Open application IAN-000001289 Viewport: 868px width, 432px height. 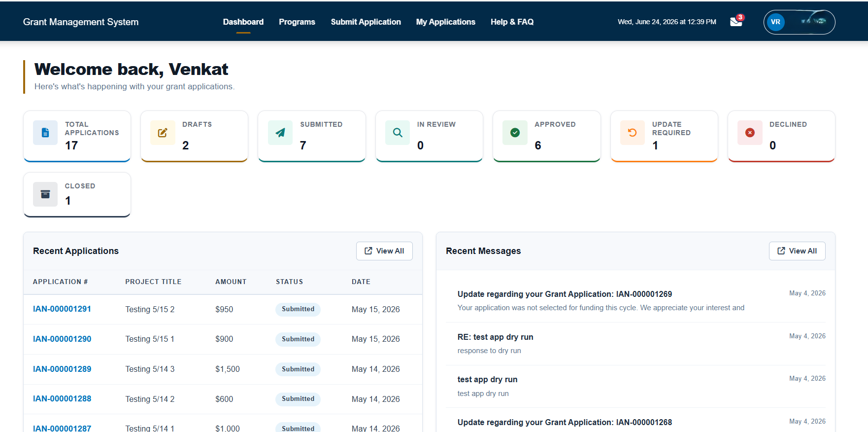coord(62,369)
